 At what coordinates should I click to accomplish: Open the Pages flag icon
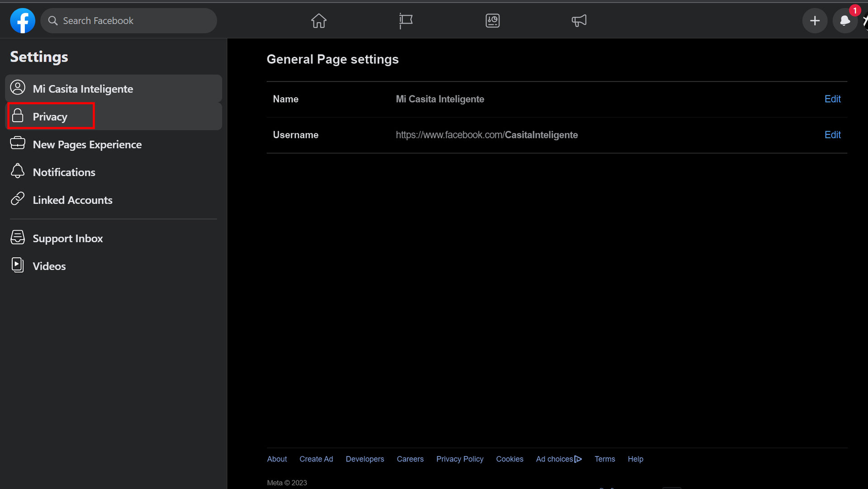pyautogui.click(x=406, y=20)
